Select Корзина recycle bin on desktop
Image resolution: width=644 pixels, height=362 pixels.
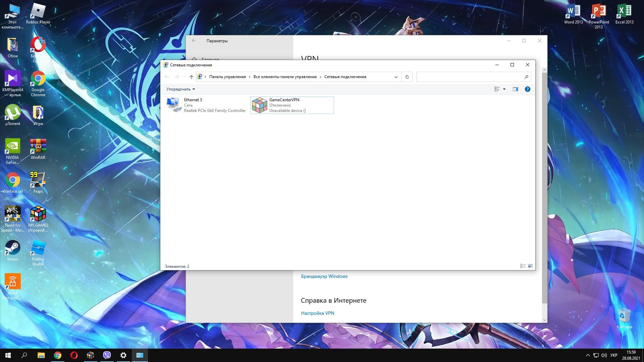[624, 319]
